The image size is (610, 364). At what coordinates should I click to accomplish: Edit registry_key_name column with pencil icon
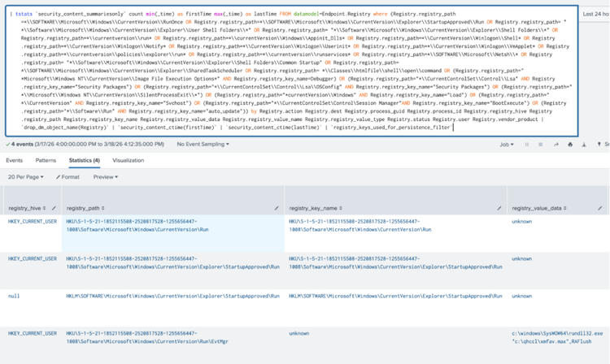(x=500, y=209)
